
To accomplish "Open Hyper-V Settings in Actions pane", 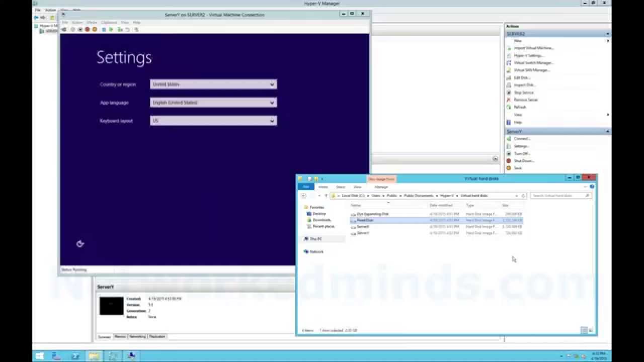I will pos(528,56).
